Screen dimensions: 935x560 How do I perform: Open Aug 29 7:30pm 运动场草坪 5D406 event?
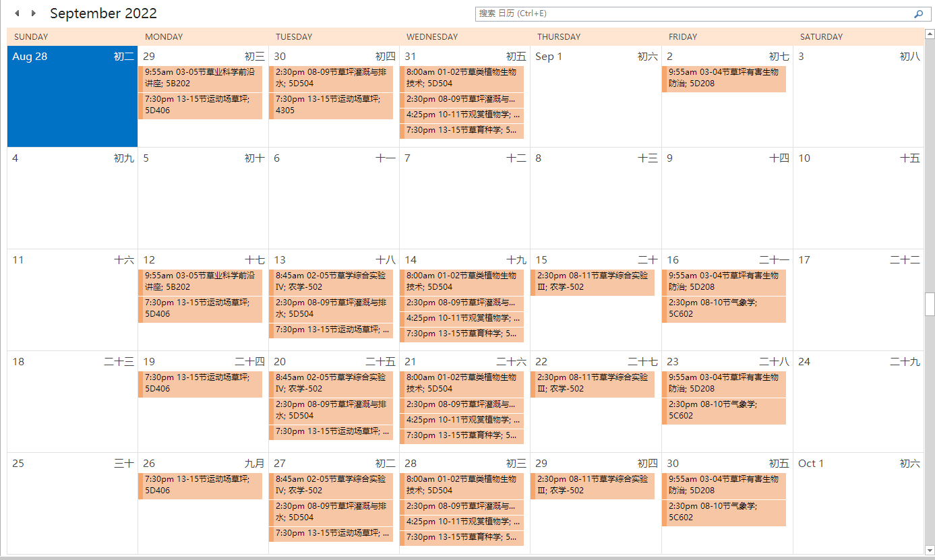(x=200, y=105)
